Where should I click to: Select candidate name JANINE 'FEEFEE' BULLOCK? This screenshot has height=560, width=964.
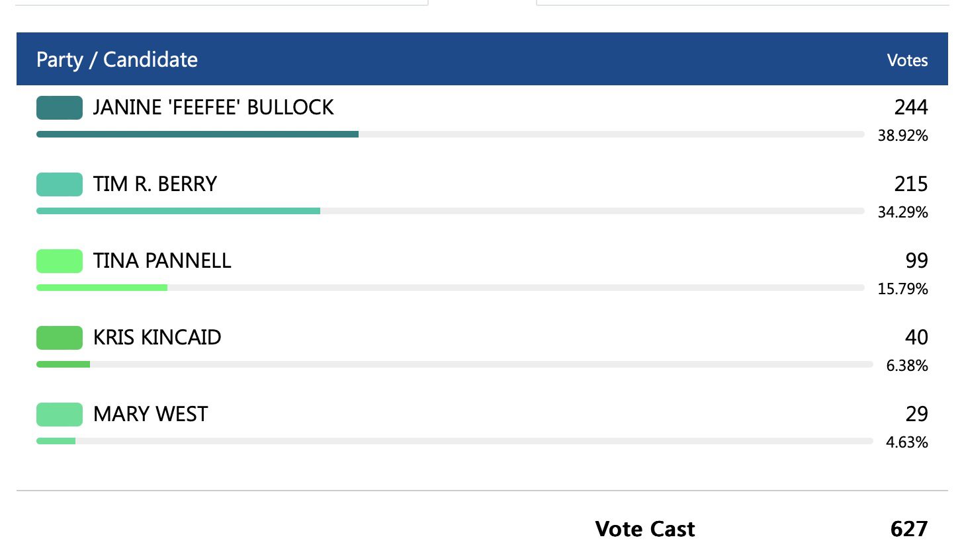click(213, 108)
